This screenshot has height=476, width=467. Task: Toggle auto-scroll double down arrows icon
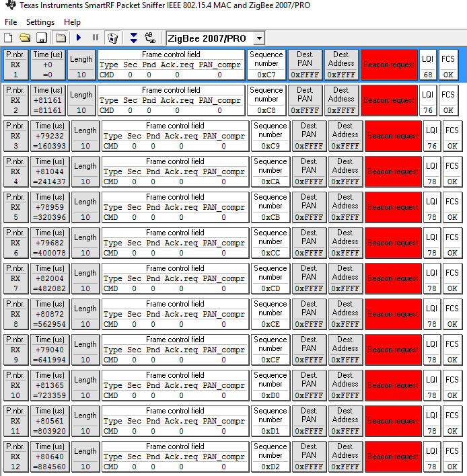[133, 38]
